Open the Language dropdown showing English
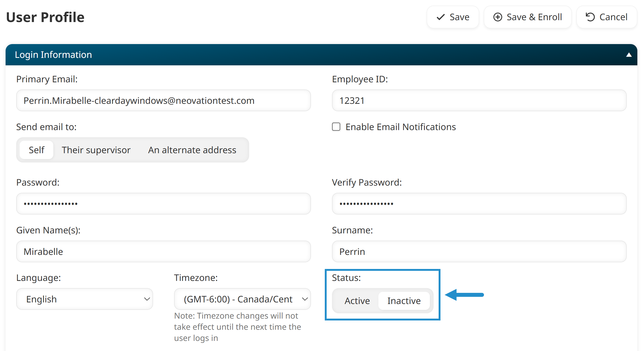644x351 pixels. coord(85,299)
